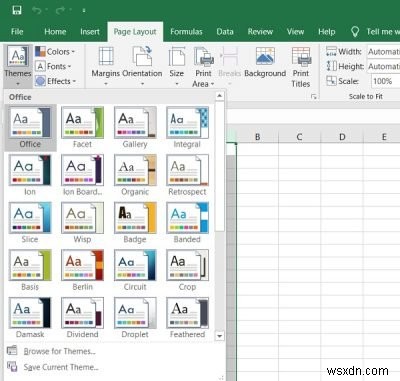Set the Width scale-to-fit box
Viewport: 400px width, 381px height.
click(383, 52)
